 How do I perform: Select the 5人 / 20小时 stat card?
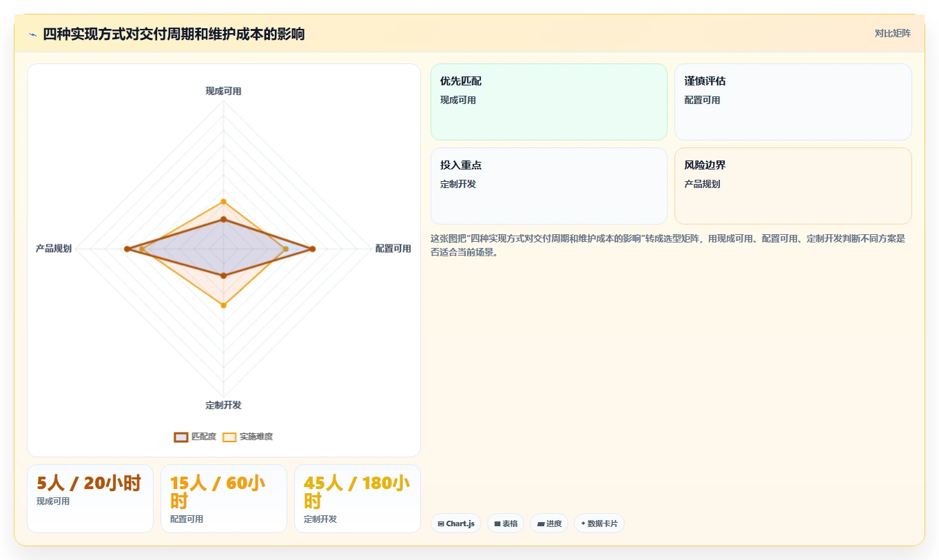(x=90, y=499)
